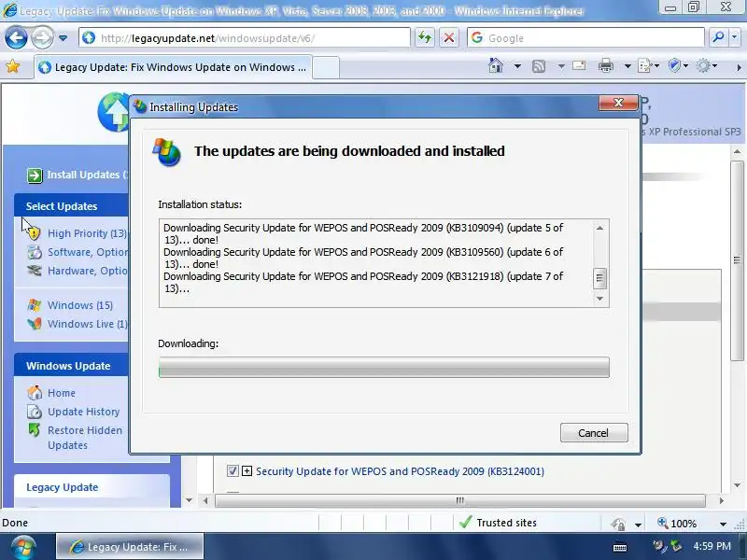
Task: Open search provider options dropdown
Action: pyautogui.click(x=734, y=37)
